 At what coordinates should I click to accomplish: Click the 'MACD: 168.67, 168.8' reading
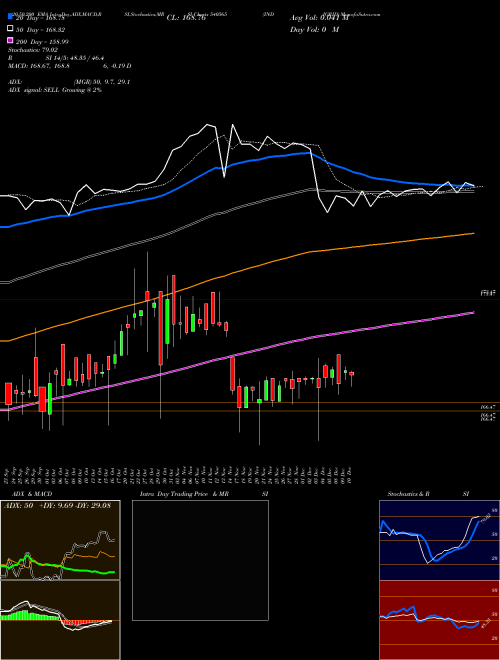coord(39,66)
